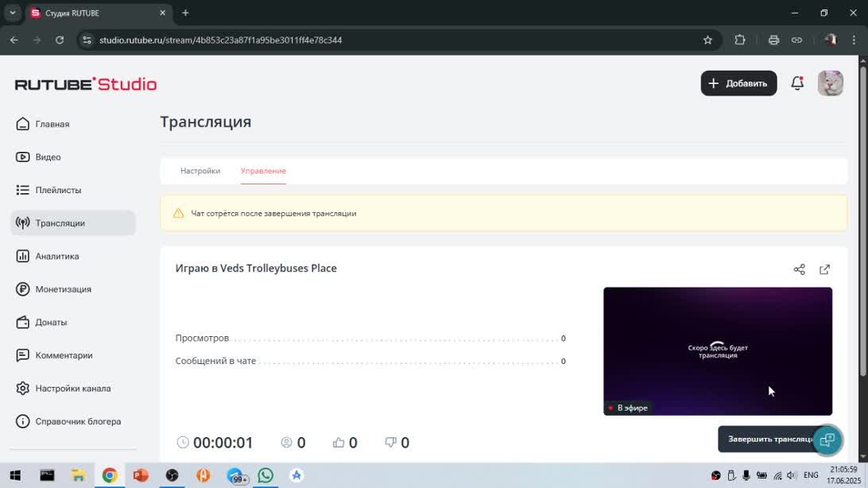Click the share stream icon
Image resolution: width=868 pixels, height=488 pixels.
800,269
